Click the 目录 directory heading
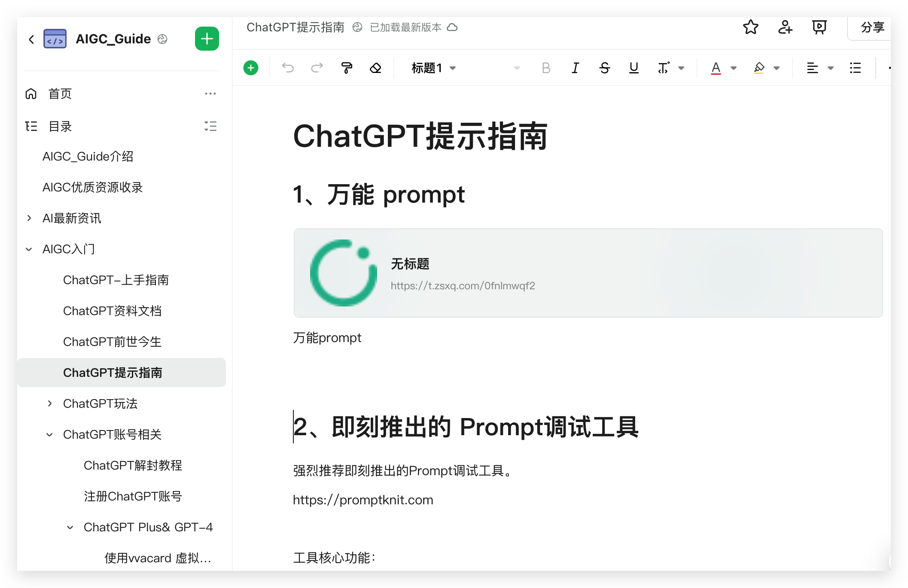908x588 pixels. tap(60, 126)
